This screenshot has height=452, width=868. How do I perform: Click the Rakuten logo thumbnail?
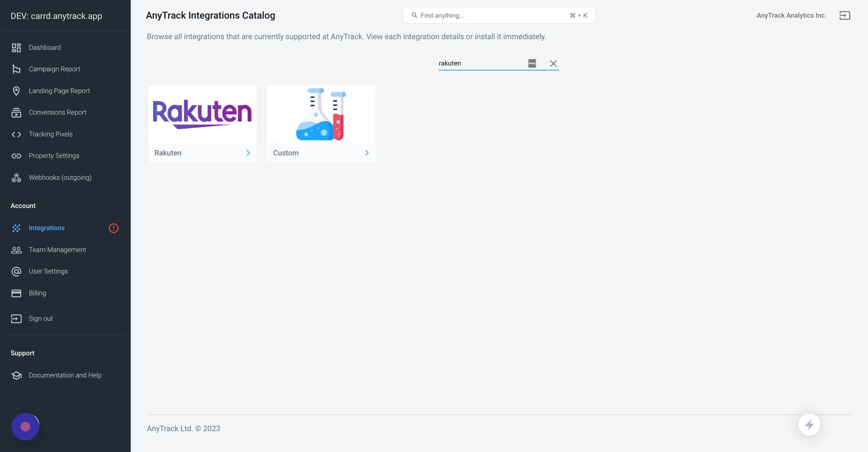(202, 114)
